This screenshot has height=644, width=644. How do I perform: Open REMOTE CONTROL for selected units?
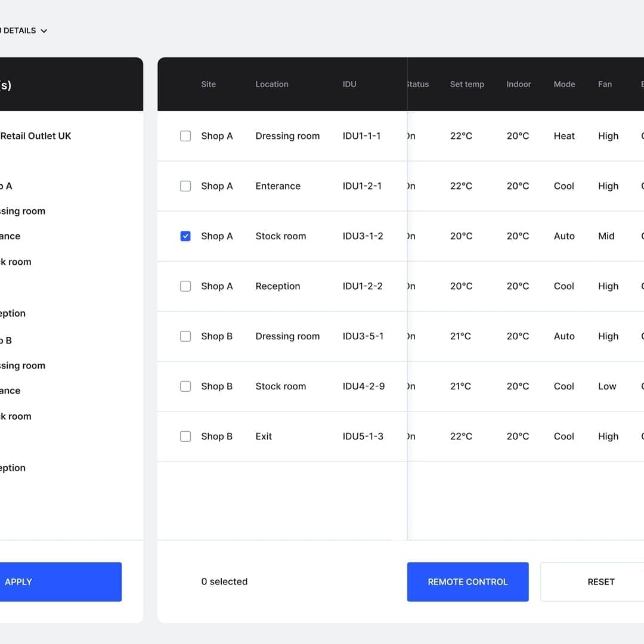467,581
